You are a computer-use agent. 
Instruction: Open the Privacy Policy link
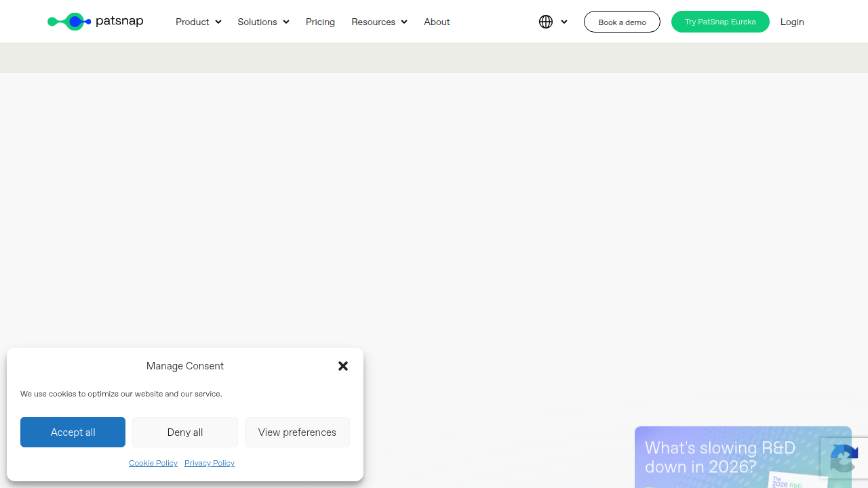(x=210, y=463)
